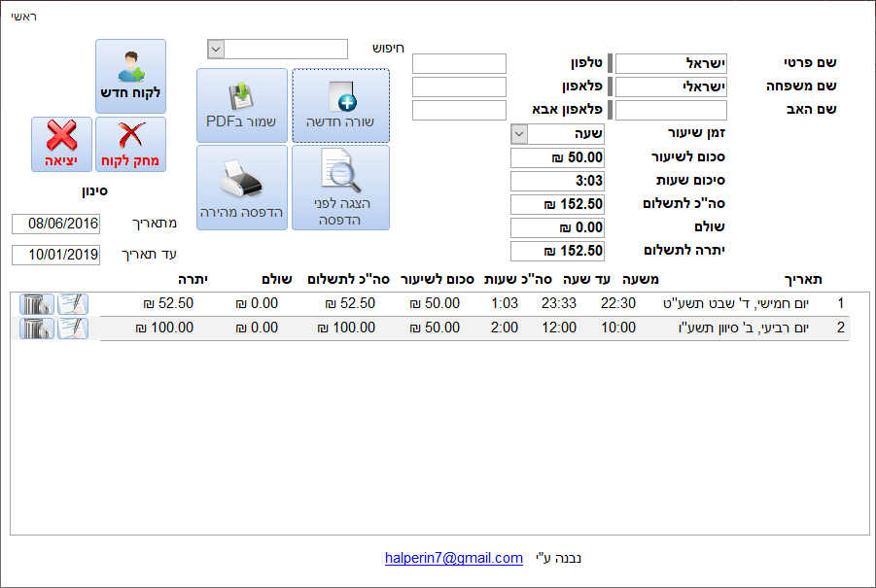Click row 2 end time 12:00
This screenshot has height=588, width=876.
[x=559, y=328]
